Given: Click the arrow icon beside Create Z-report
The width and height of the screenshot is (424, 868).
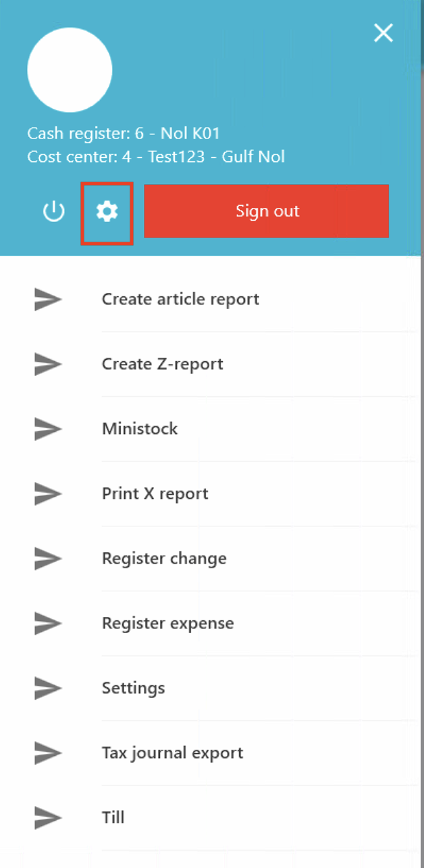Looking at the screenshot, I should coord(48,364).
